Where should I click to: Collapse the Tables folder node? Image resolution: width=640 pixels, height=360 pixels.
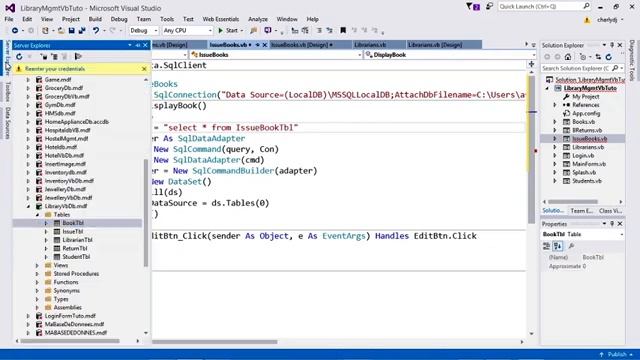tap(37, 215)
